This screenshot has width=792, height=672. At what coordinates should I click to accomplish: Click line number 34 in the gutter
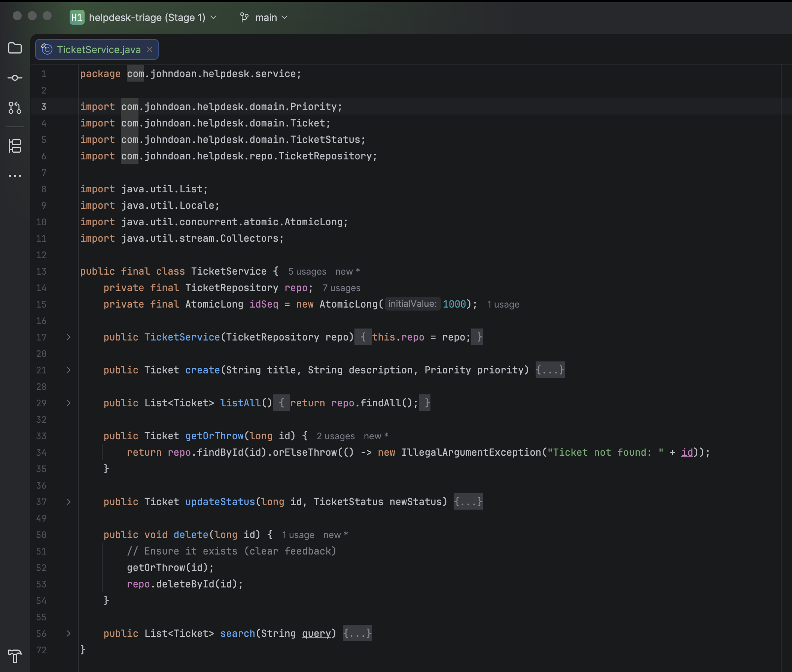point(42,453)
